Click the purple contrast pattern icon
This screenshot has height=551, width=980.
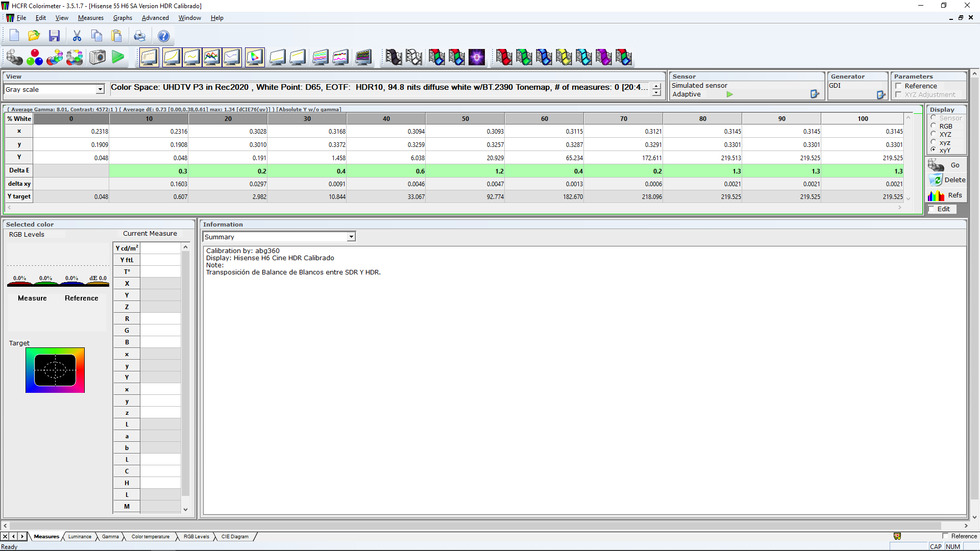[x=477, y=57]
